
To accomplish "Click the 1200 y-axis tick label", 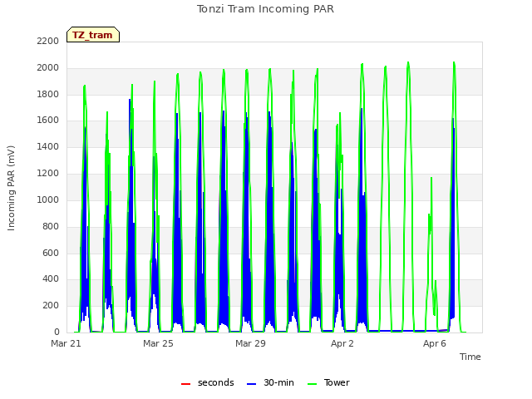I will 48,174.
